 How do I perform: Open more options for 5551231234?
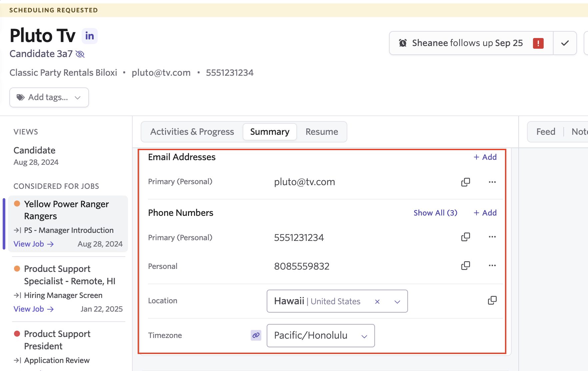tap(492, 237)
